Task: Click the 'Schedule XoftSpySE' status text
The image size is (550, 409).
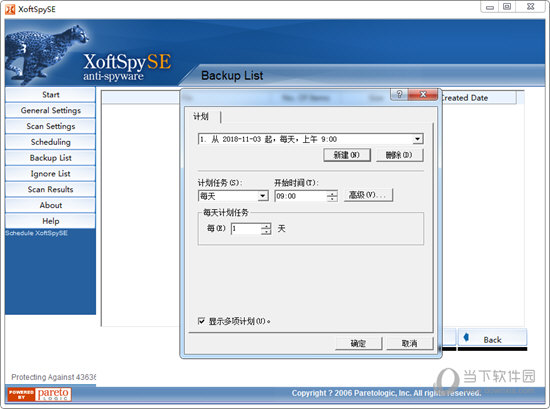Action: click(x=36, y=233)
